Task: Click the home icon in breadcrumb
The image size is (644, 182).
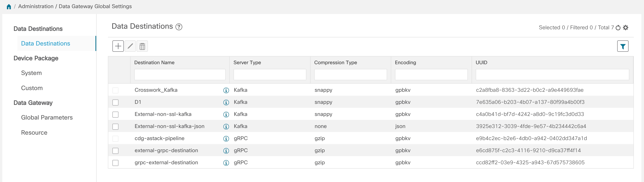Action: 9,6
